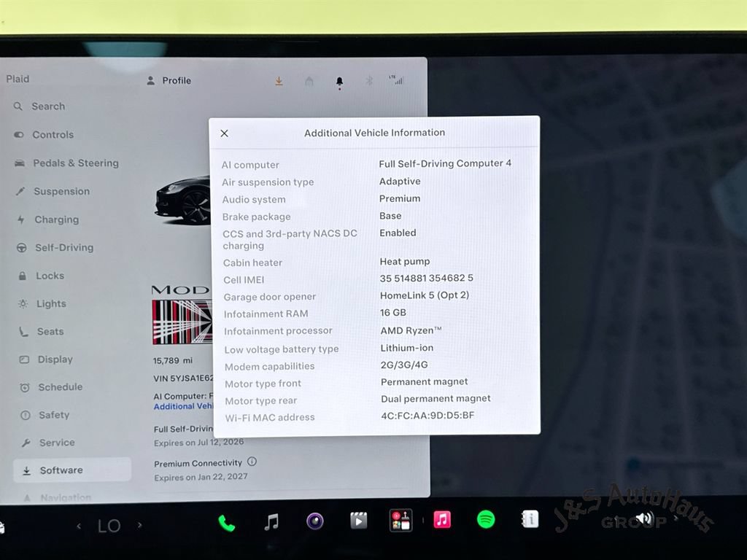The image size is (747, 560).
Task: Tap the Plaid badge graphic
Action: point(182,322)
